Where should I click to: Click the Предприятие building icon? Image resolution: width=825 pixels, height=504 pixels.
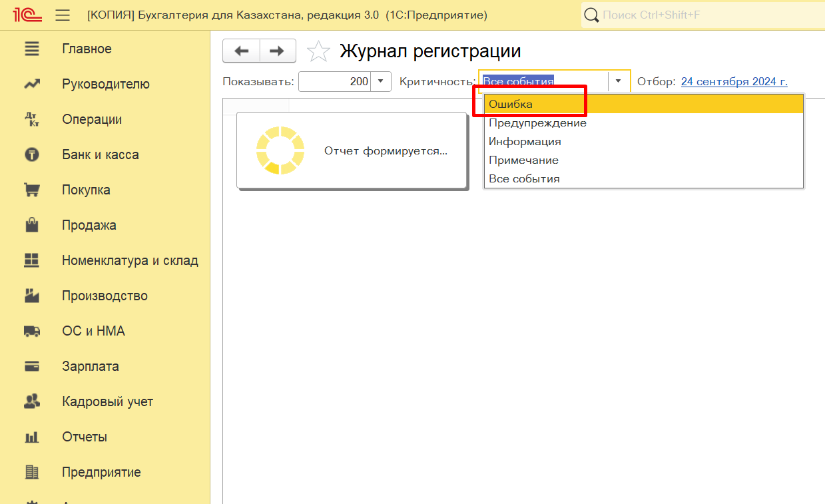(x=31, y=472)
